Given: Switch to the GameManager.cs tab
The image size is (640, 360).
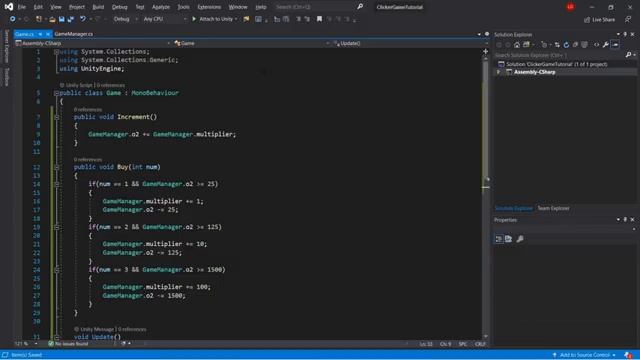Looking at the screenshot, I should coord(74,34).
